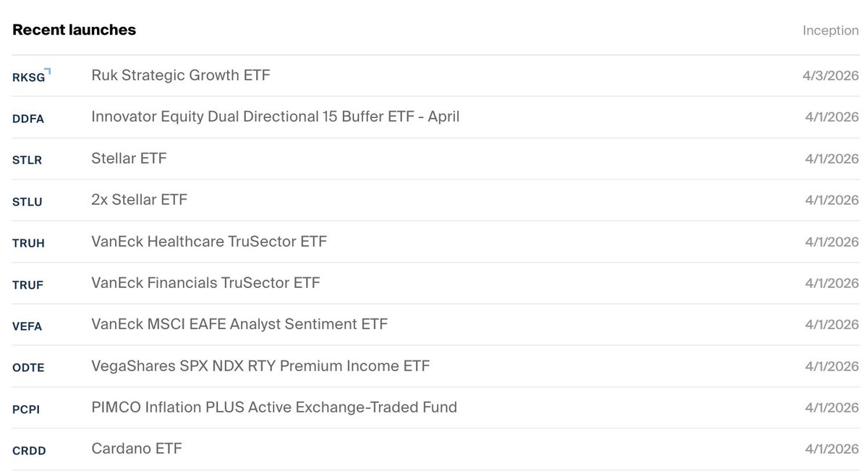
Task: Open the Cardano ETF entry
Action: 137,449
